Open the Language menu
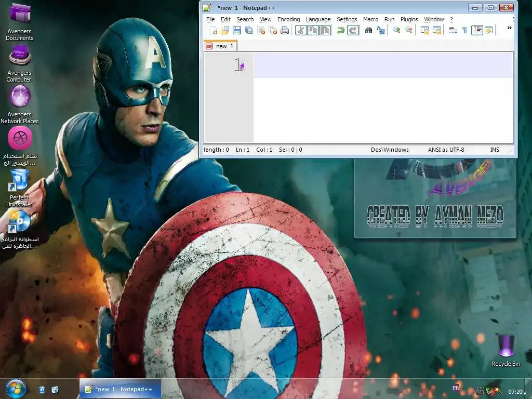The image size is (532, 399). (x=318, y=19)
